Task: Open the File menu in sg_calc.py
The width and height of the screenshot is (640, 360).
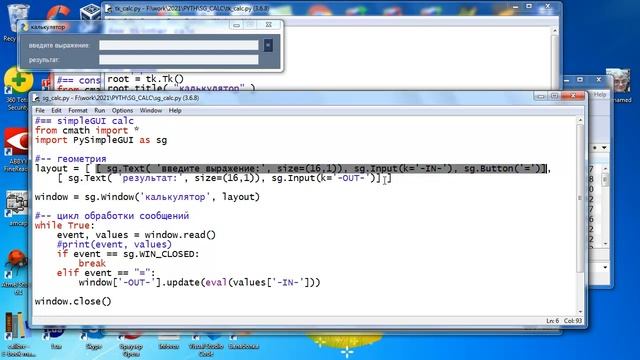Action: 40,111
